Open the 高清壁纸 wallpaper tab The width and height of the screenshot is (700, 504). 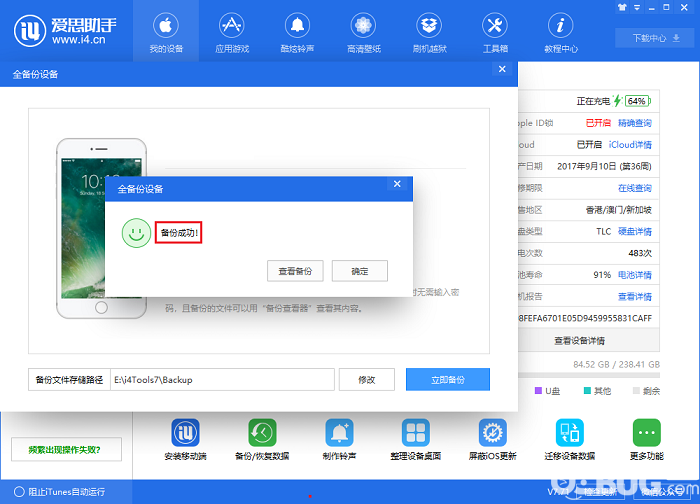(x=363, y=32)
